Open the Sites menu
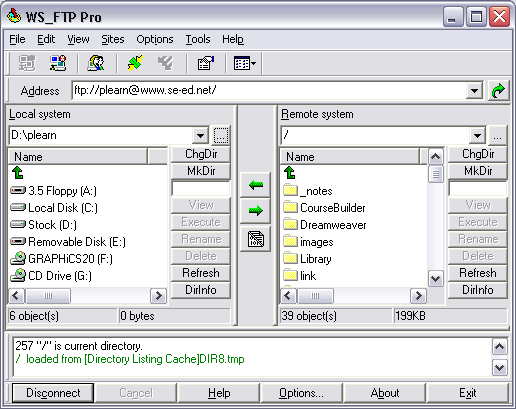 tap(113, 39)
